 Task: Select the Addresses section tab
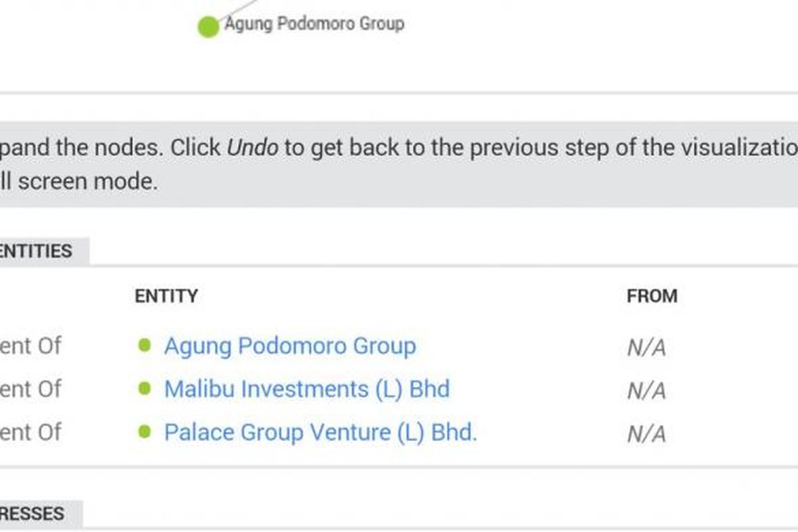[33, 514]
